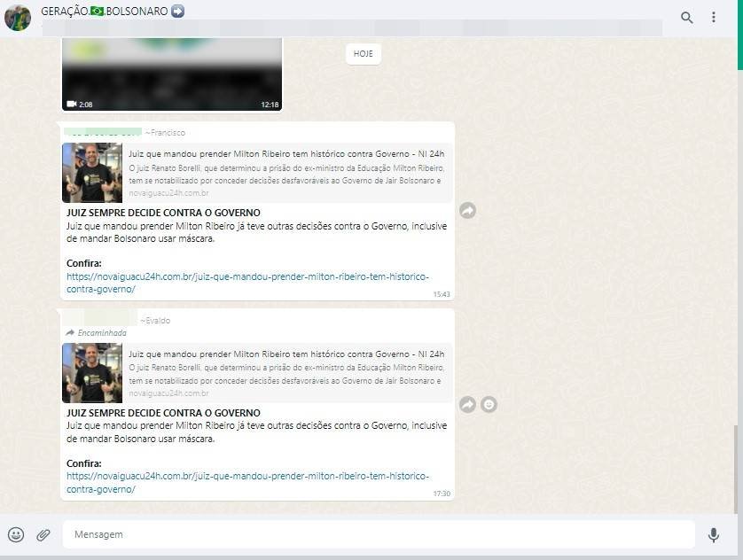Forward Francisco's message via arrow icon
The height and width of the screenshot is (560, 743).
coord(467,210)
